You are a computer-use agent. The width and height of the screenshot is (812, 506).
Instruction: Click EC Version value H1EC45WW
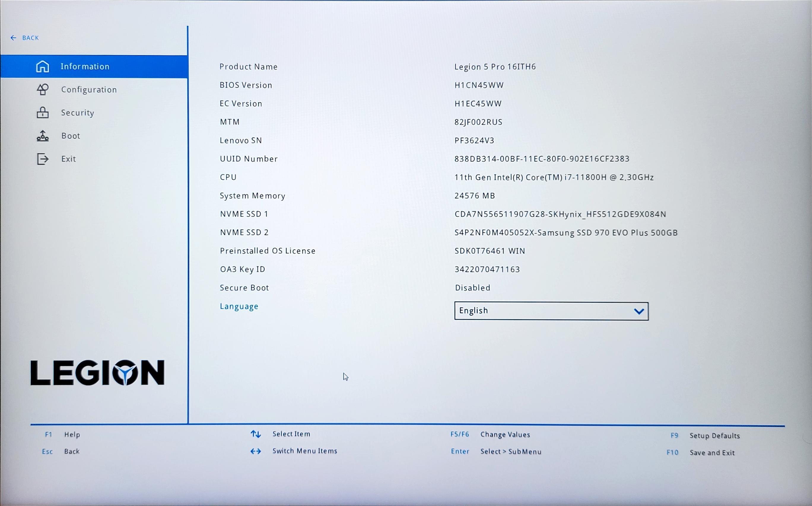pos(478,103)
